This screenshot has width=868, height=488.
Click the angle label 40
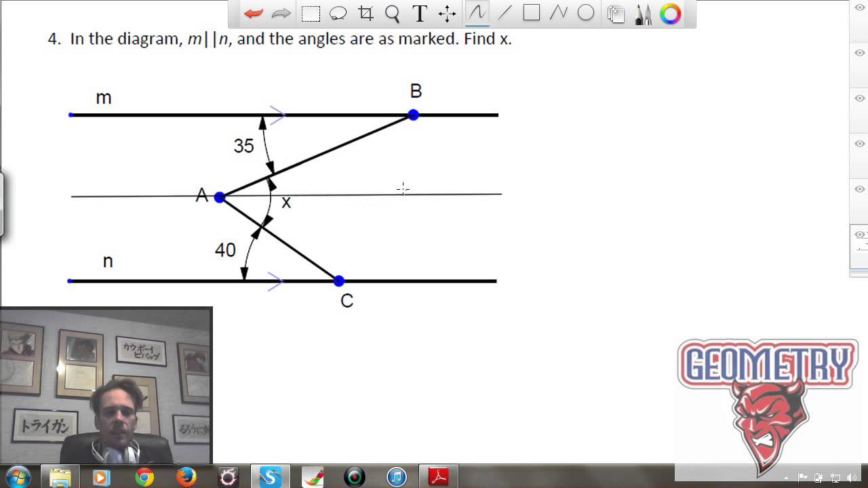(x=225, y=251)
